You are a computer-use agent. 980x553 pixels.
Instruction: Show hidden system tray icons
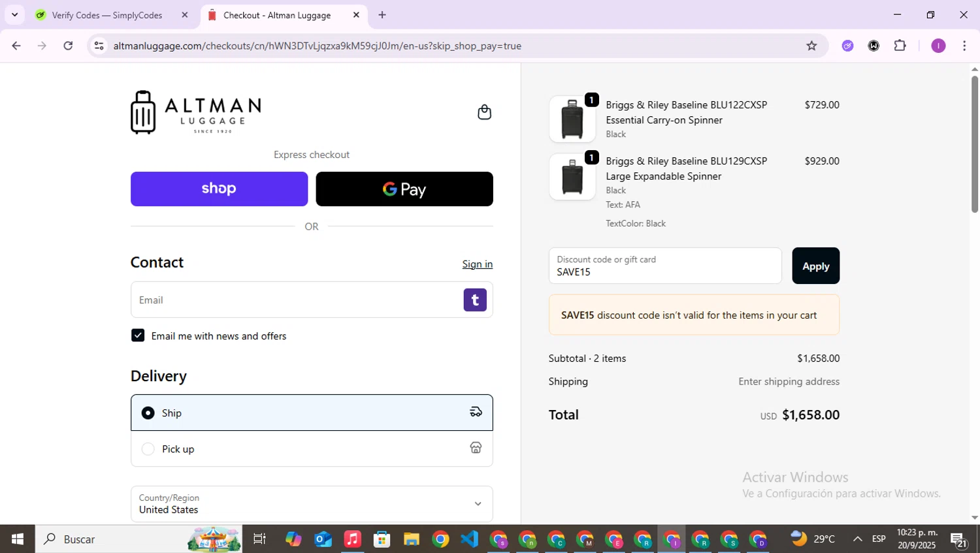pyautogui.click(x=857, y=539)
